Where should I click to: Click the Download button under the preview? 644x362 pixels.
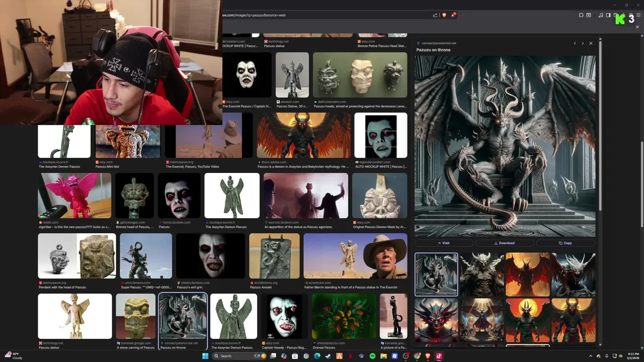504,243
